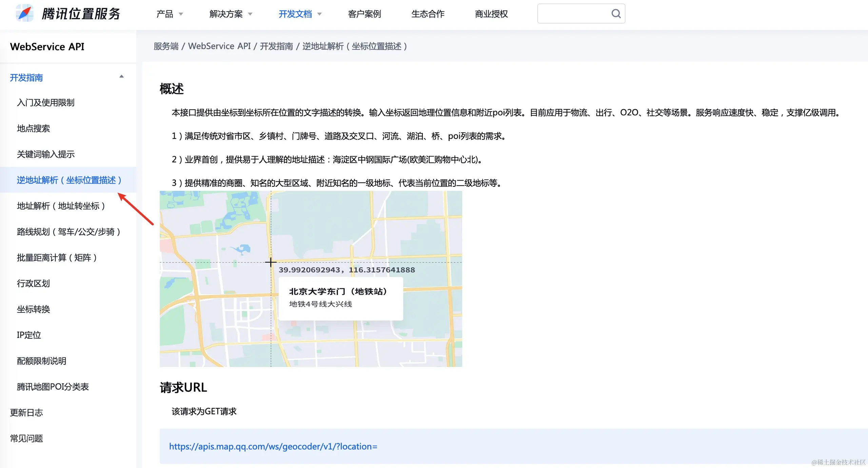Open 更新日志 in the sidebar
The height and width of the screenshot is (468, 868).
[26, 412]
